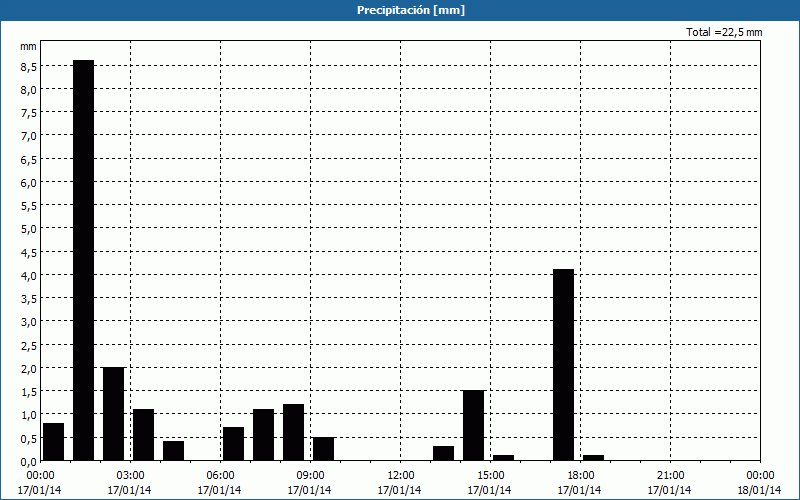
Task: Click the 06:00 time axis label
Action: point(220,476)
